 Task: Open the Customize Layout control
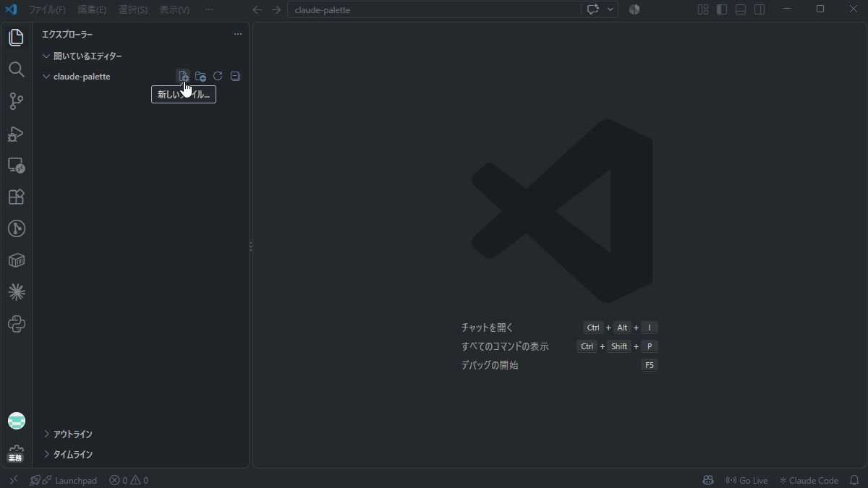tap(703, 9)
